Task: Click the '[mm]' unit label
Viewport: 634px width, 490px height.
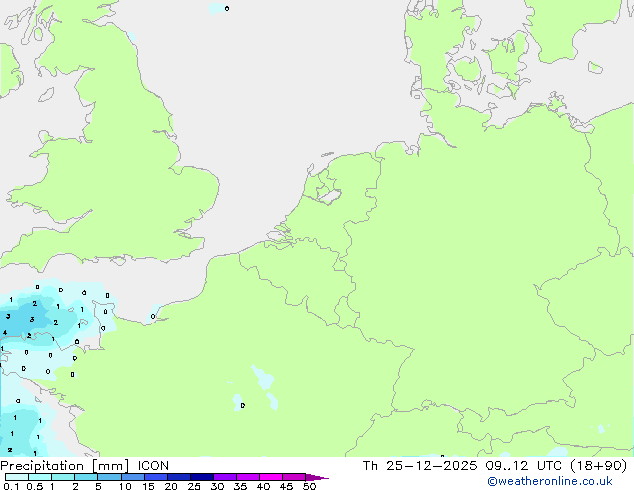Action: 110,466
